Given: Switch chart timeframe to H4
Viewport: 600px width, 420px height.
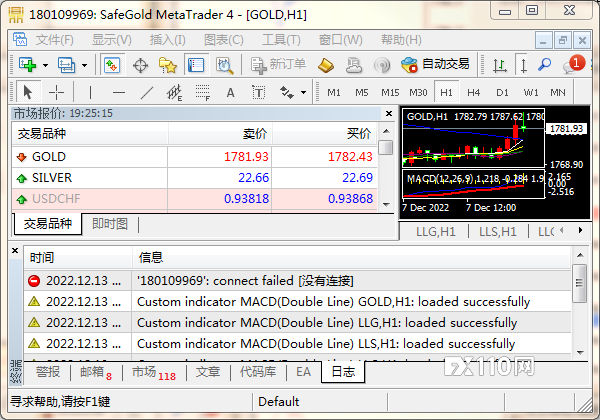Looking at the screenshot, I should tap(473, 93).
